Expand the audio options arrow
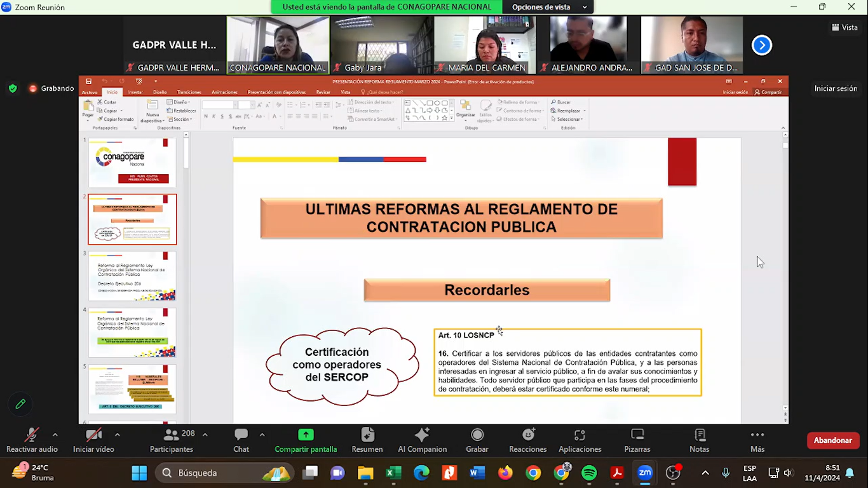The width and height of the screenshot is (868, 488). (55, 435)
